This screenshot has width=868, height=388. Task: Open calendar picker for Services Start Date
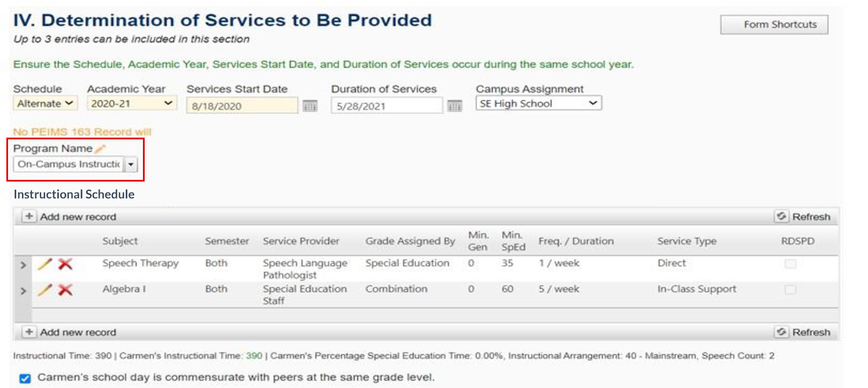[310, 105]
